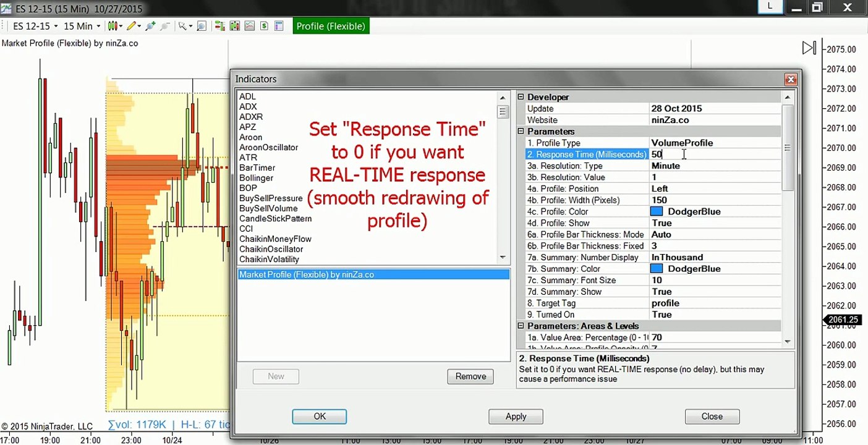Click the Close button in Indicators dialog
This screenshot has height=445, width=868.
[712, 417]
